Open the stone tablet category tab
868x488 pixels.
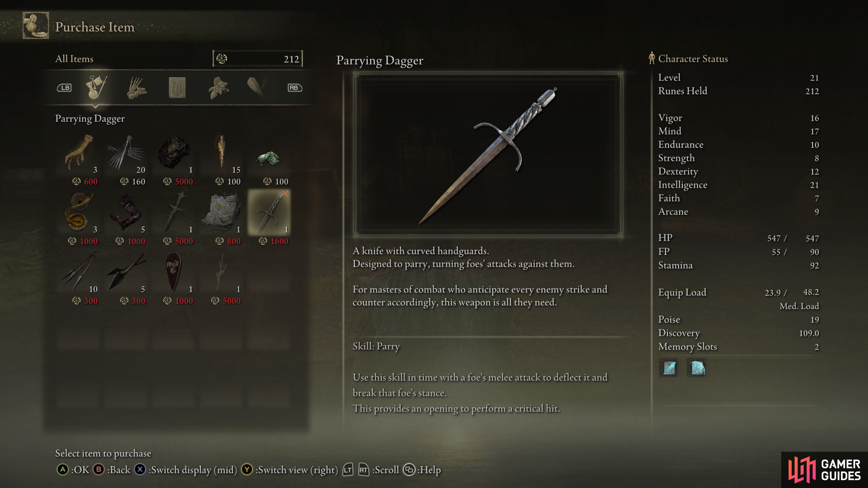tap(177, 88)
